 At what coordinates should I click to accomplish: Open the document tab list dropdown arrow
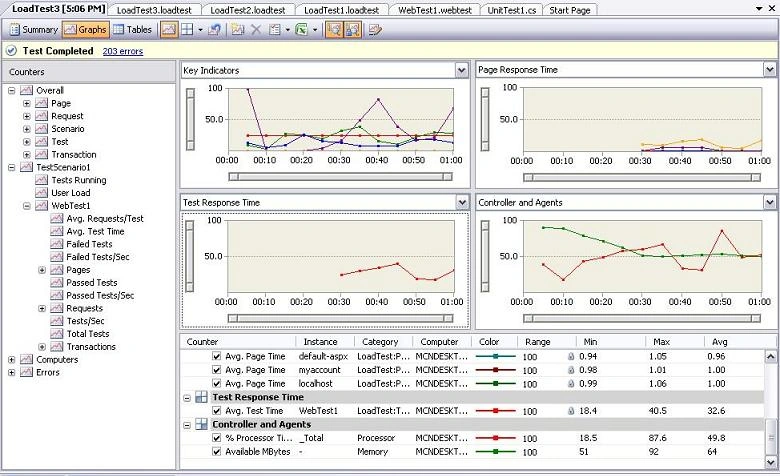(759, 9)
